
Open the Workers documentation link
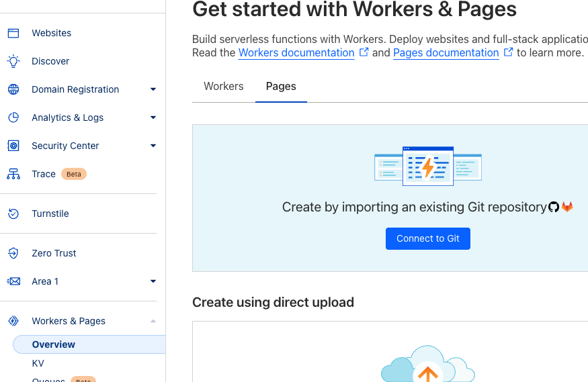coord(296,53)
